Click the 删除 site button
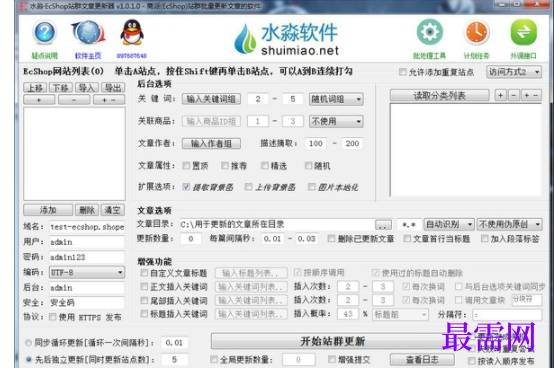Image resolution: width=554 pixels, height=368 pixels. (87, 210)
